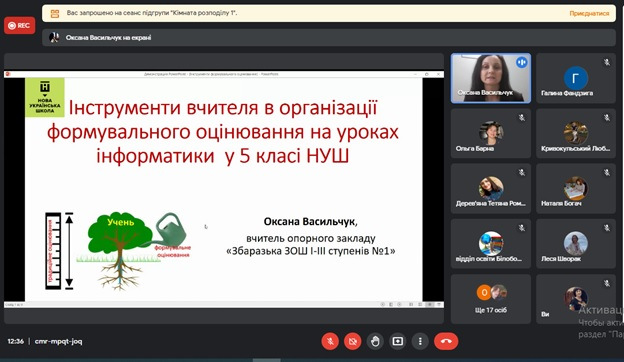This screenshot has width=624, height=362.
Task: Click muted mic icon on Леся Шворак tile
Action: (x=606, y=228)
